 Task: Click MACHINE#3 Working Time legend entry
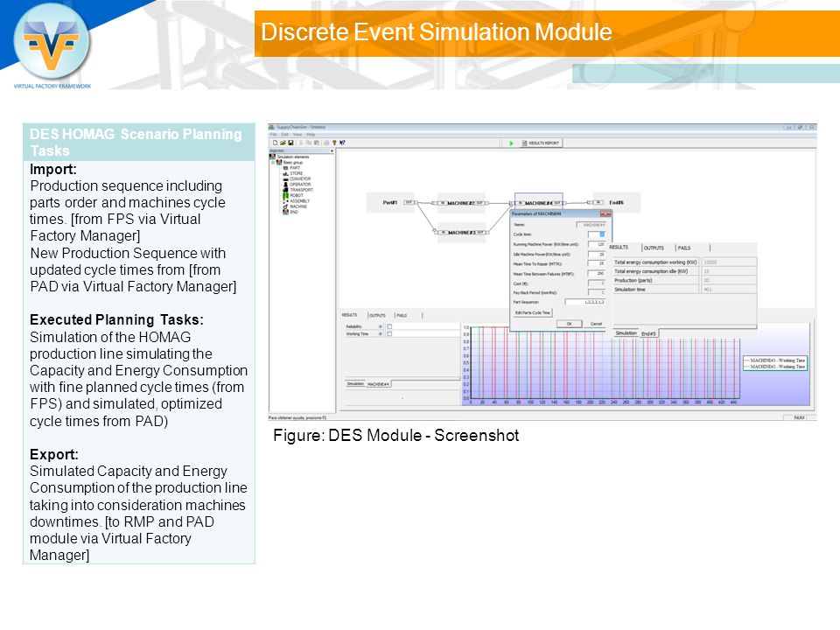774,360
